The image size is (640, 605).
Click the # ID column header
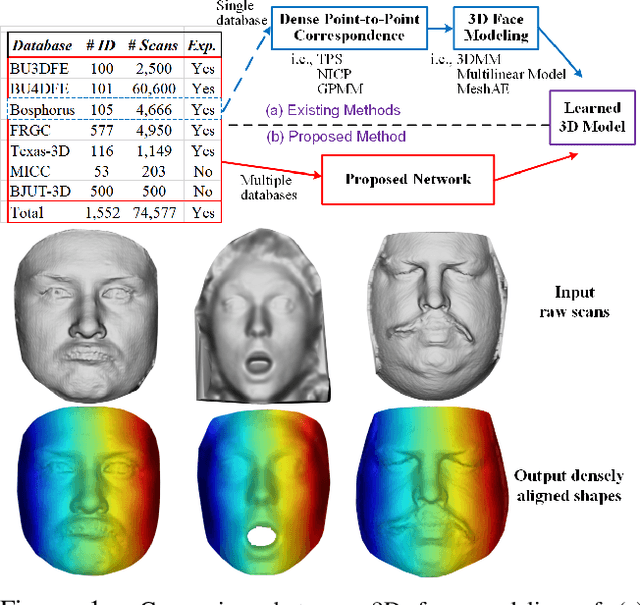tap(101, 45)
